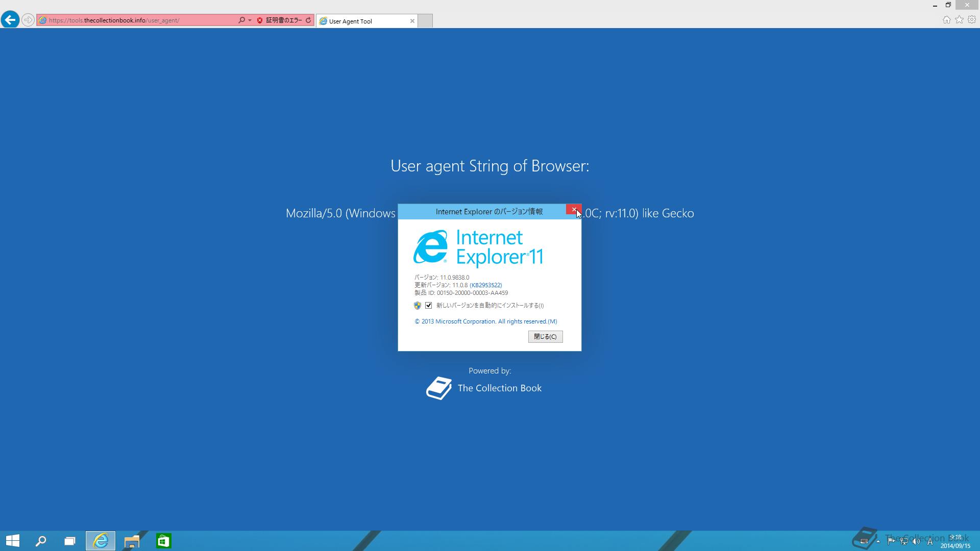
Task: Open the Windows Start button
Action: [x=13, y=541]
